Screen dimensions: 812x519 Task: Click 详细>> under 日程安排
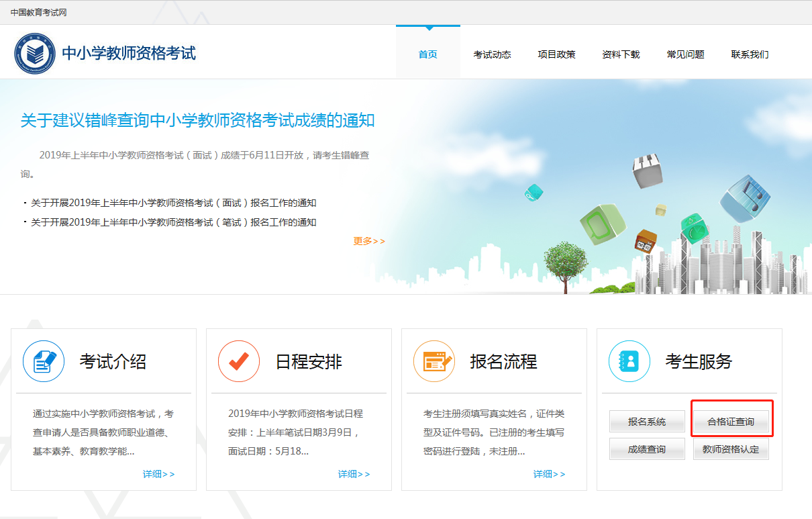[354, 474]
